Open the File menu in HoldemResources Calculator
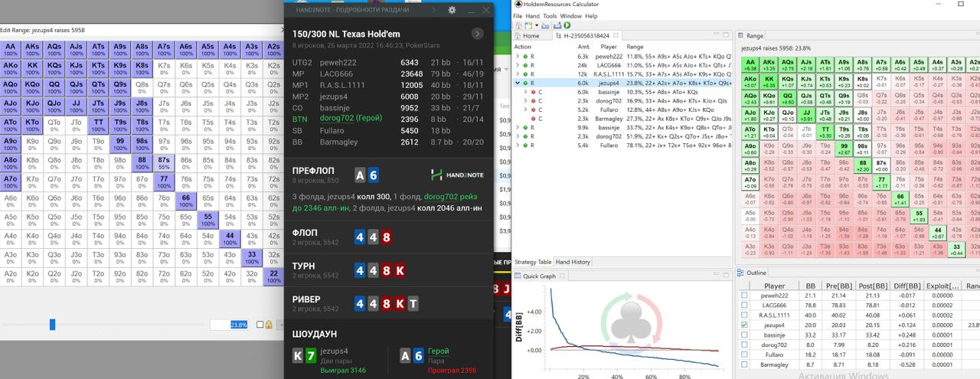 tap(518, 16)
